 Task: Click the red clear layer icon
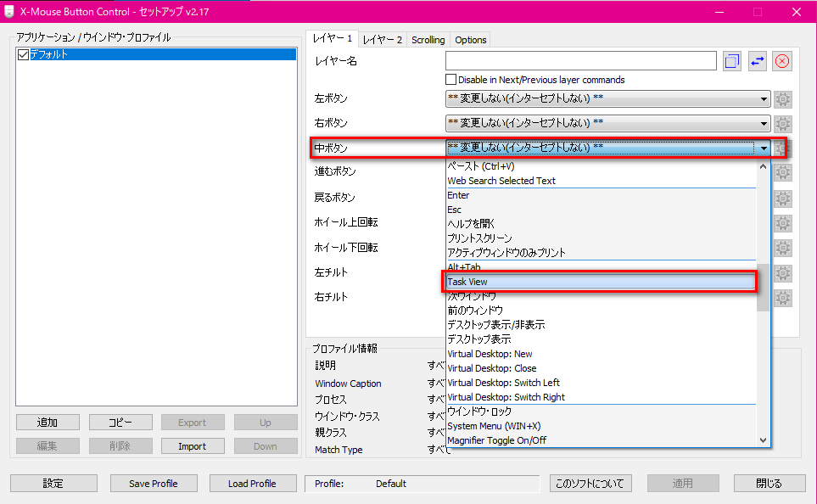782,61
